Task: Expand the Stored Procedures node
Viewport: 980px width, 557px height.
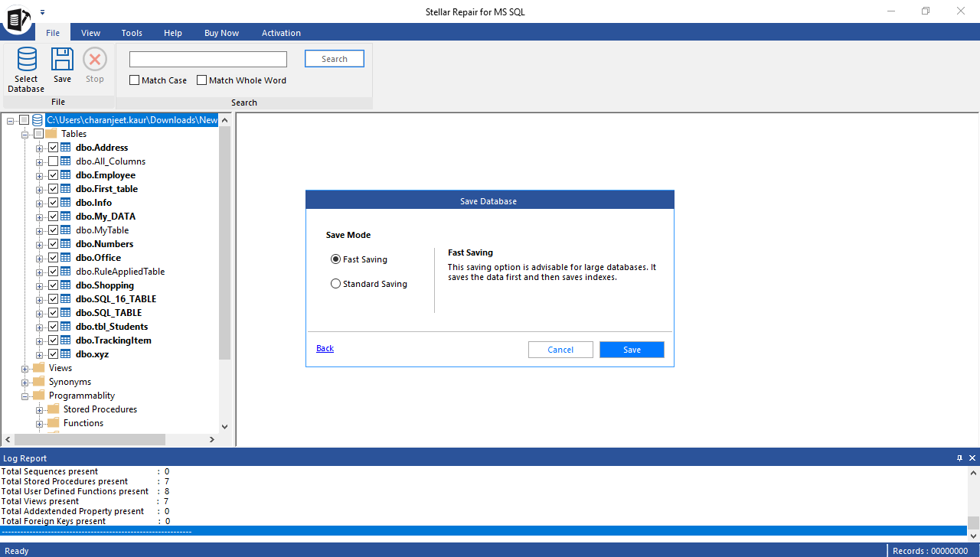Action: click(x=40, y=409)
